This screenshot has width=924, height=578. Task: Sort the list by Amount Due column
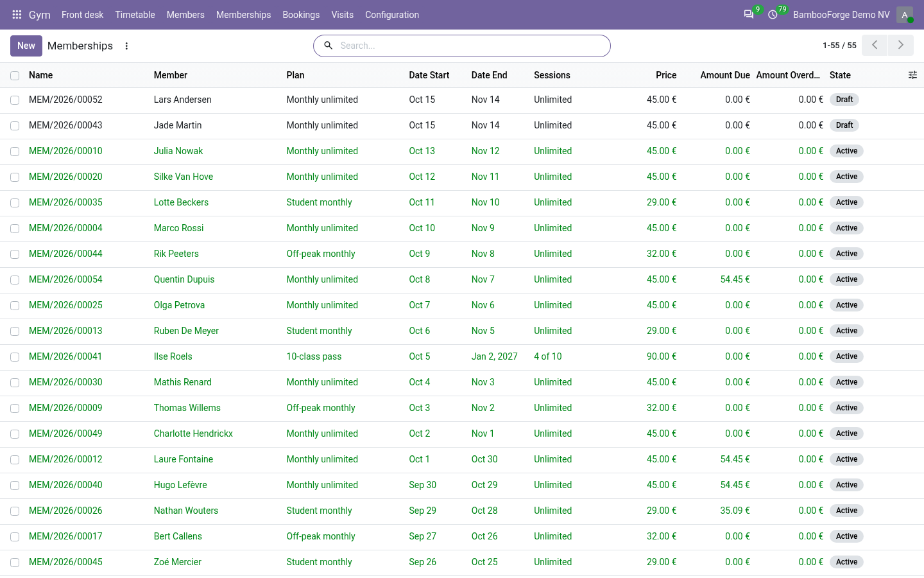725,75
